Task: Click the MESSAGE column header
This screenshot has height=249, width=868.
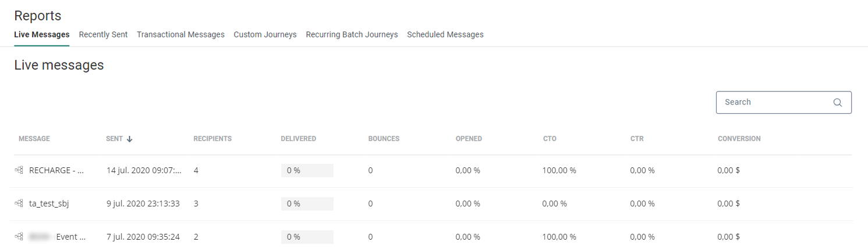Action: coord(34,139)
